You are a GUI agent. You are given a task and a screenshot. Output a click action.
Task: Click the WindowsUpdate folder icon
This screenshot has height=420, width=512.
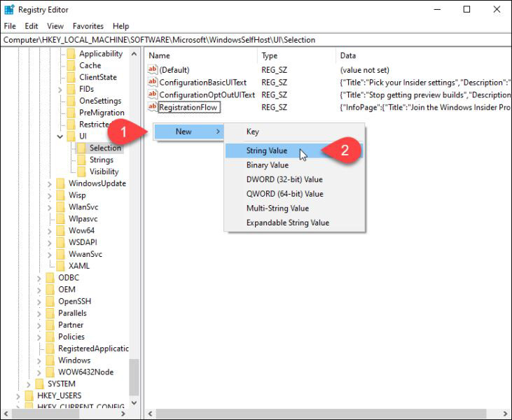point(61,183)
